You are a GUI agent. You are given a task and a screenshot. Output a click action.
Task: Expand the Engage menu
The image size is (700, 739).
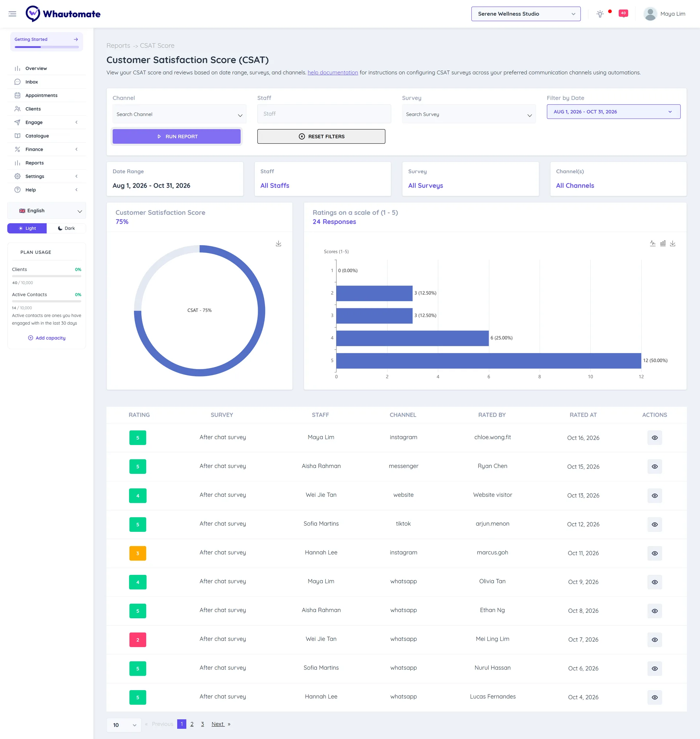click(47, 123)
